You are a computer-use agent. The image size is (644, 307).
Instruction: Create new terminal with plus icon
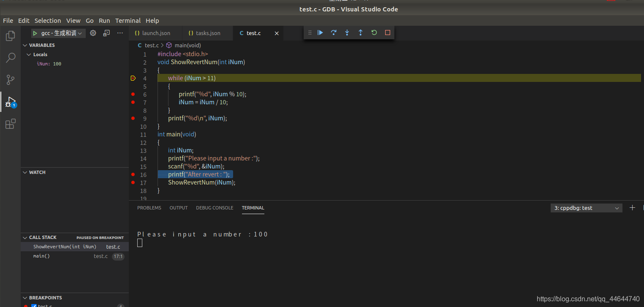(x=632, y=208)
